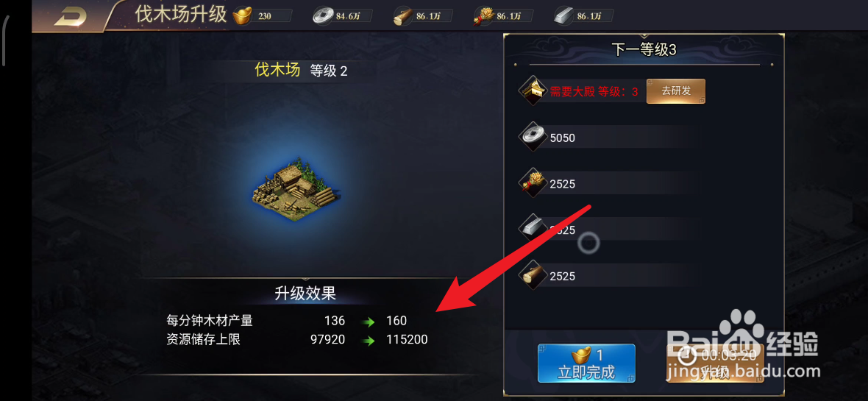Tap the grain icon in top bar

coord(483,17)
